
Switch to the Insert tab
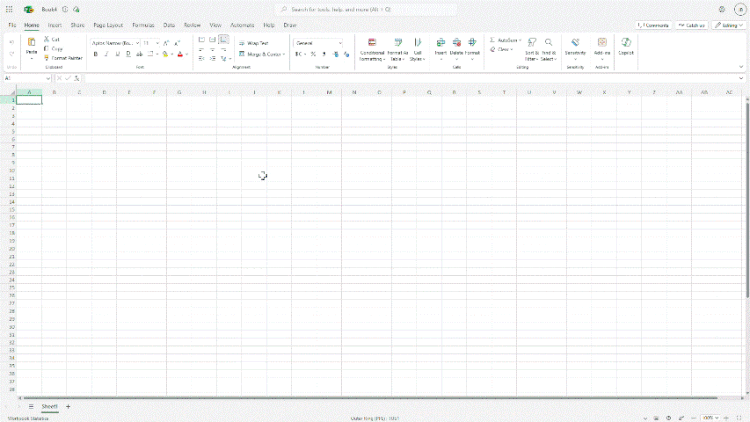coord(55,25)
